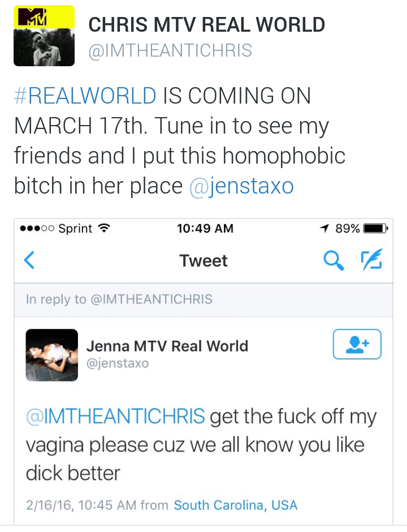Tap the location arrow icon in status bar

[x=324, y=228]
